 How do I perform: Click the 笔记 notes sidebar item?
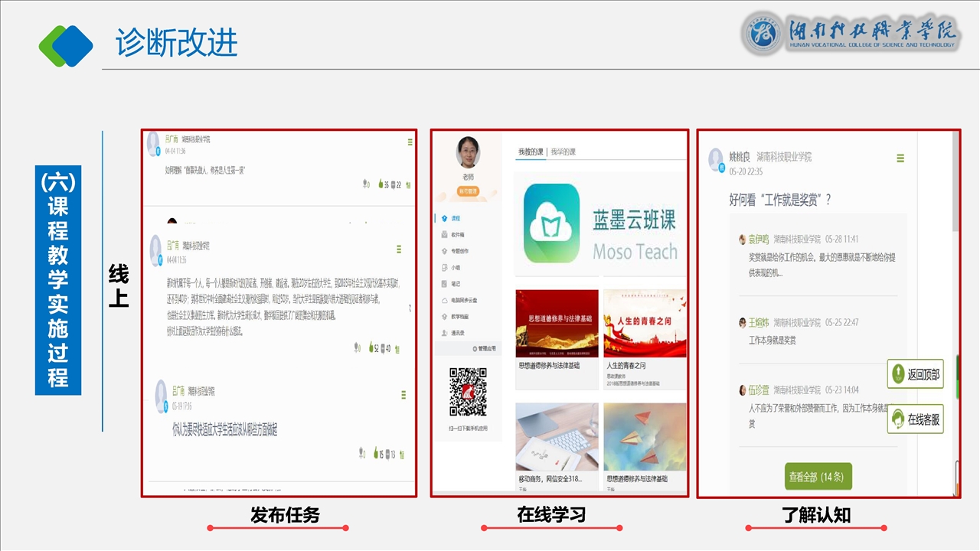pos(456,284)
